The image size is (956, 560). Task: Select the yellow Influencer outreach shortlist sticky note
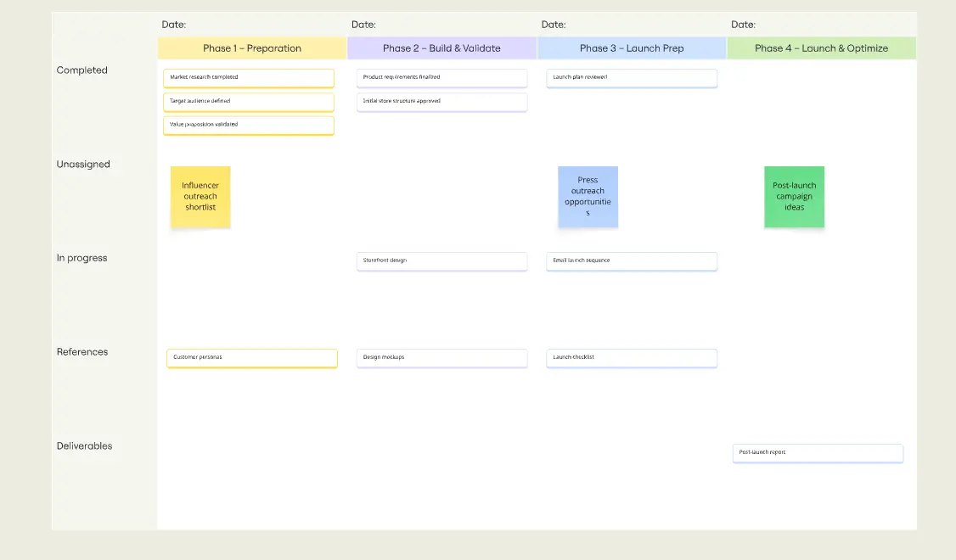click(200, 197)
